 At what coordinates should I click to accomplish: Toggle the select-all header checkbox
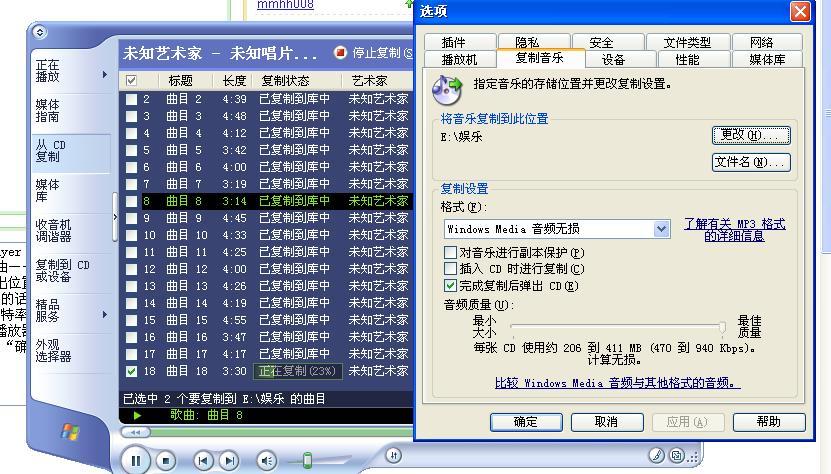pos(131,81)
